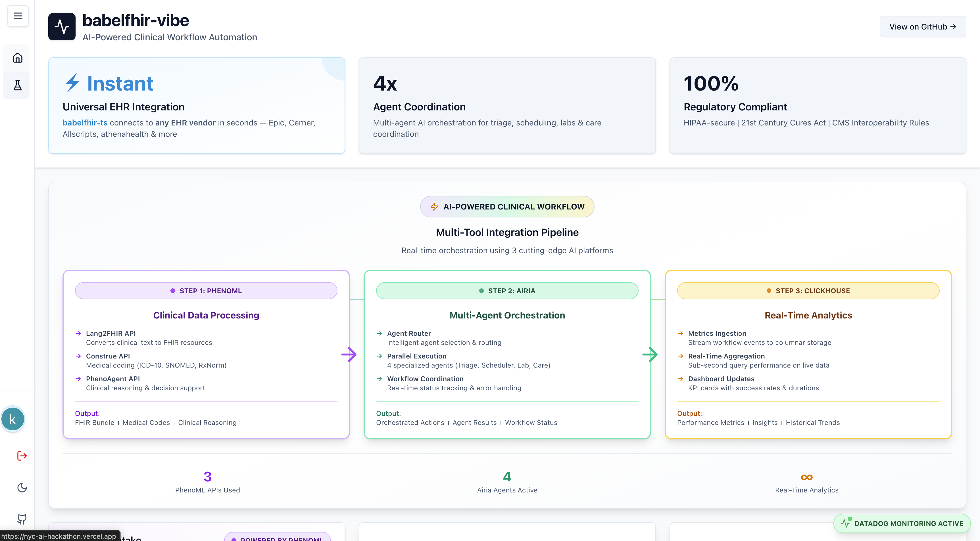This screenshot has height=541, width=980.
Task: Select Step 2: Airia pill
Action: pyautogui.click(x=507, y=290)
